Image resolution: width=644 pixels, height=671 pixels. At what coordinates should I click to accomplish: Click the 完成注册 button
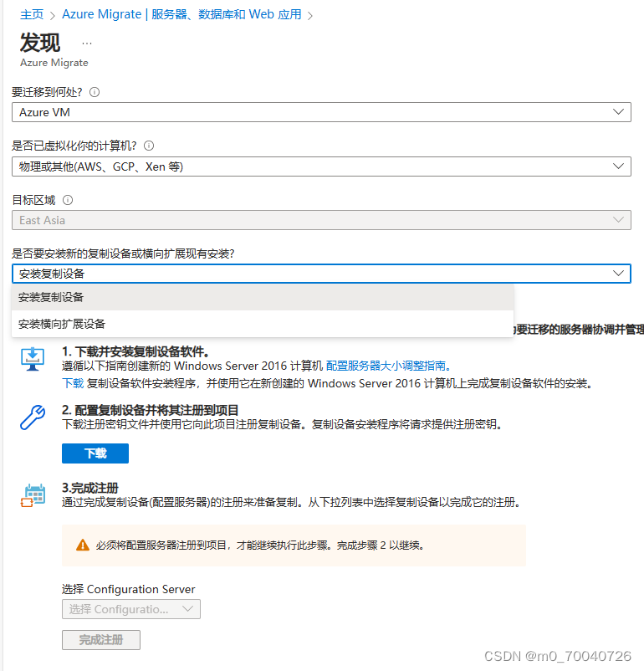click(101, 640)
